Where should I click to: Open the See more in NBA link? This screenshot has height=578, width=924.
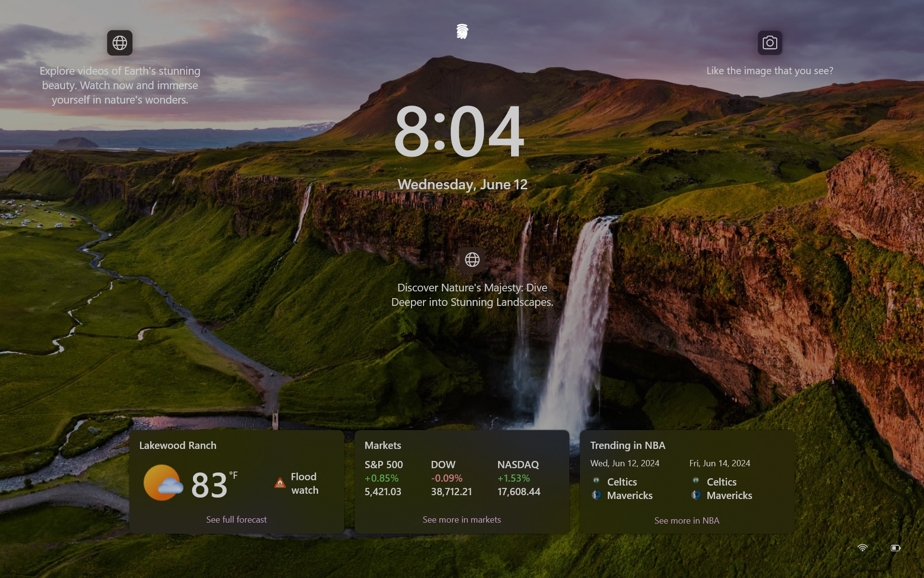[x=687, y=521]
